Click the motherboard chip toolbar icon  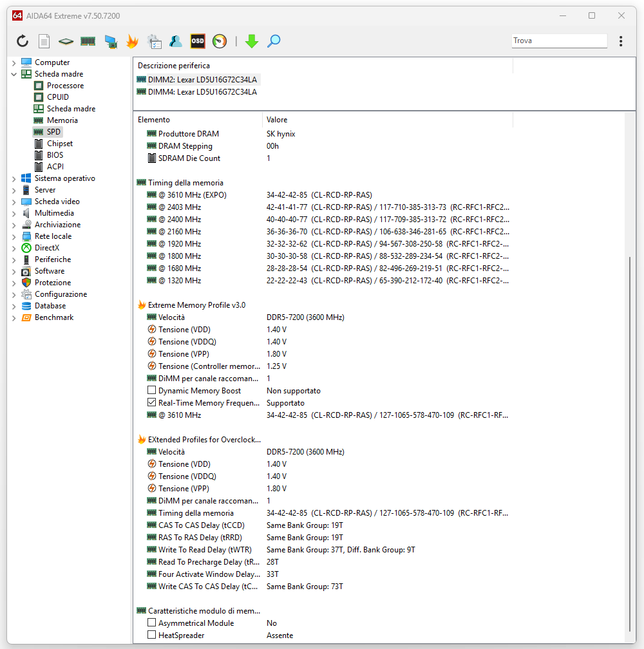pos(66,41)
